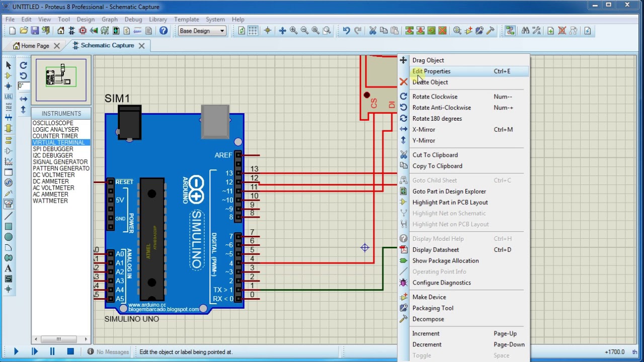The height and width of the screenshot is (362, 644).
Task: Toggle the Wire Autorouter toolbar button
Action: (510, 31)
